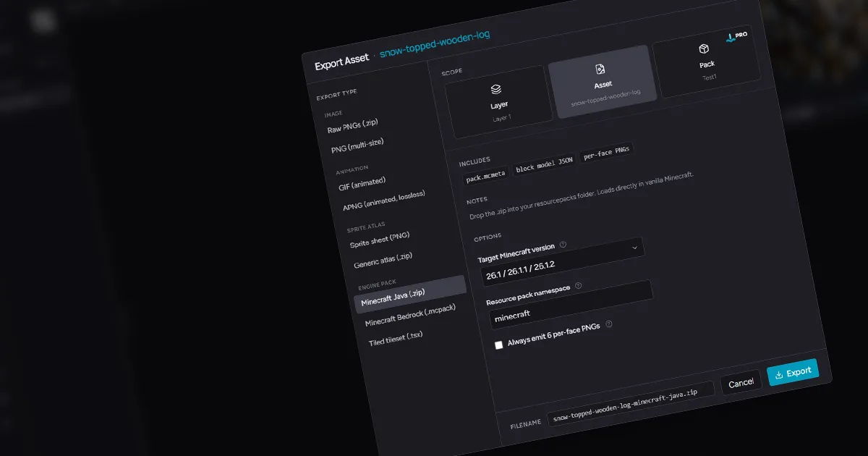The image size is (868, 456).
Task: Choose Raw PNGs (.zip) export type
Action: (x=354, y=127)
